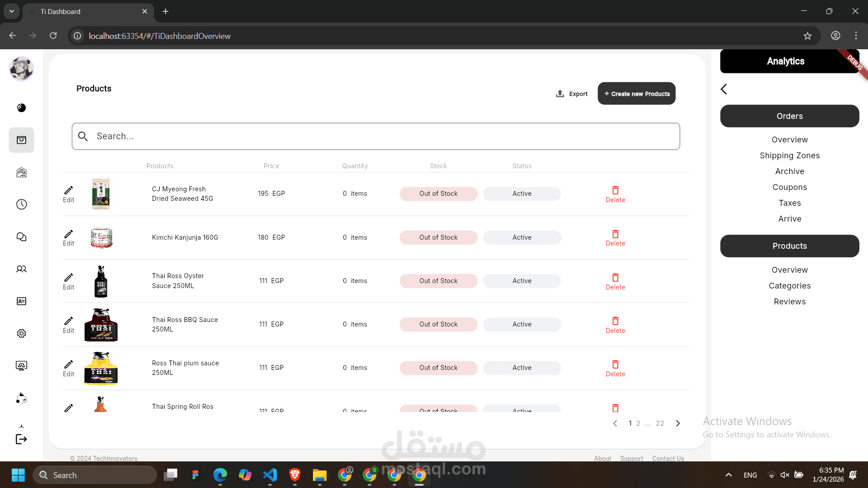Image resolution: width=868 pixels, height=488 pixels.
Task: Open the chat messages icon in sidebar
Action: (x=21, y=237)
